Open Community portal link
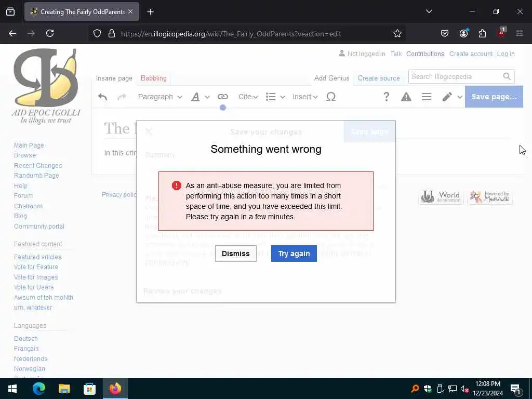This screenshot has height=399, width=532. click(x=39, y=227)
